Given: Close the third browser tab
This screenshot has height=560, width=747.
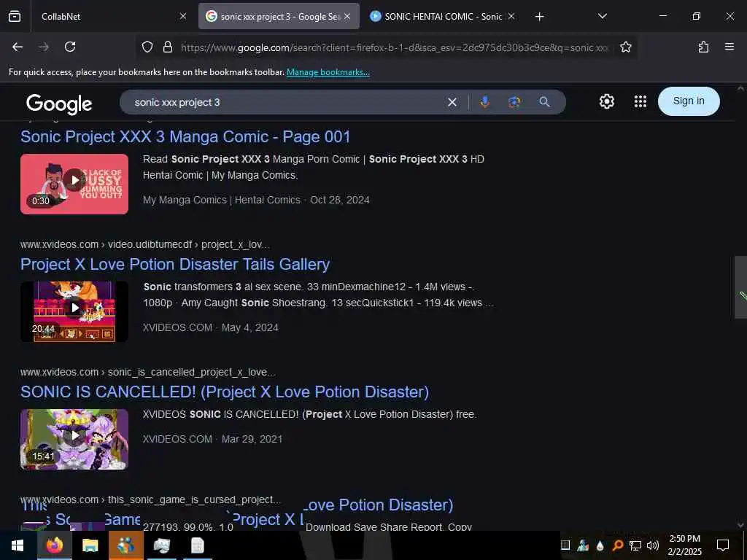Looking at the screenshot, I should 511,16.
